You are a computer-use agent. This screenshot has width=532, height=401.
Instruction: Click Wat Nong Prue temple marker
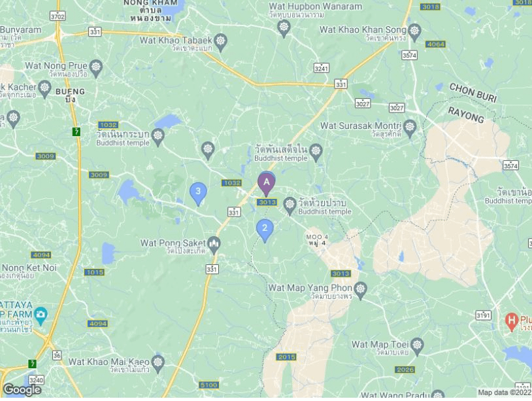click(x=96, y=68)
